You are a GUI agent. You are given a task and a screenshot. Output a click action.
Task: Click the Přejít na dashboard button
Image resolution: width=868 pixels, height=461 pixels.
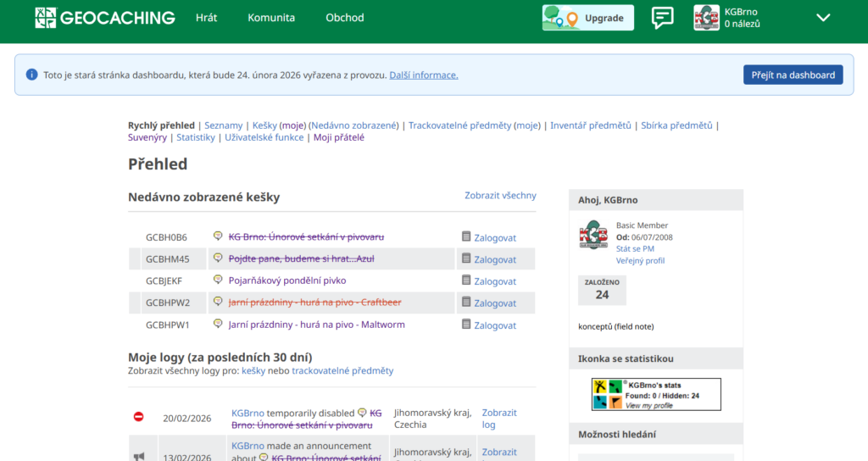pyautogui.click(x=793, y=75)
